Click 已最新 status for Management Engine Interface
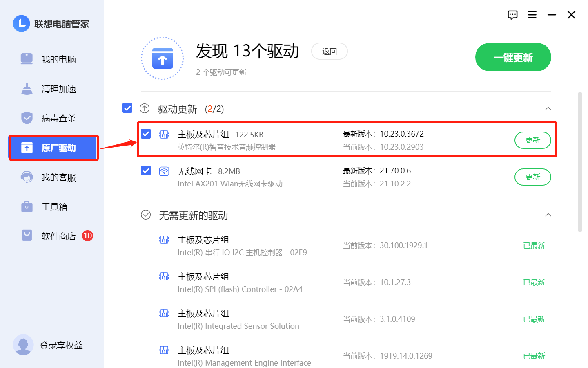588x368 pixels. pyautogui.click(x=534, y=356)
